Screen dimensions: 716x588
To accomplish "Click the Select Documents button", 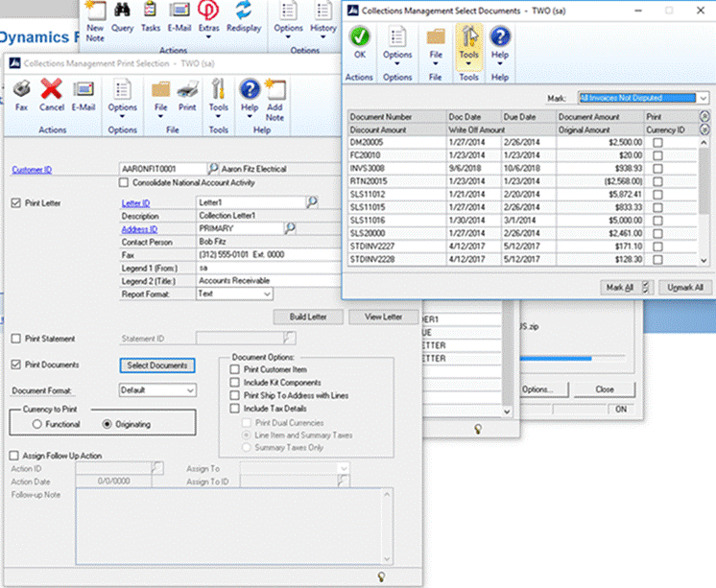I will tap(157, 365).
